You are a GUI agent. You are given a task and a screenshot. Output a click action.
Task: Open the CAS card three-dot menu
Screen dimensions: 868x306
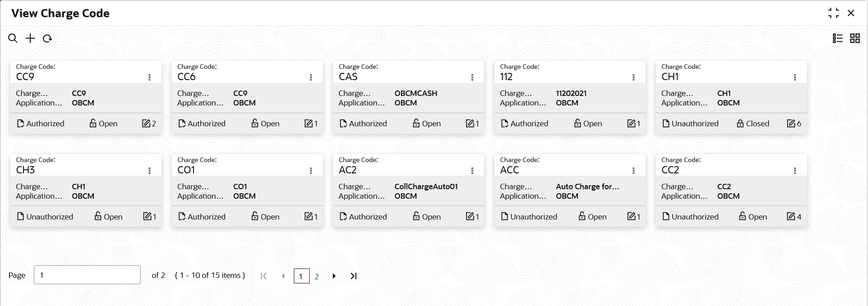click(x=472, y=77)
